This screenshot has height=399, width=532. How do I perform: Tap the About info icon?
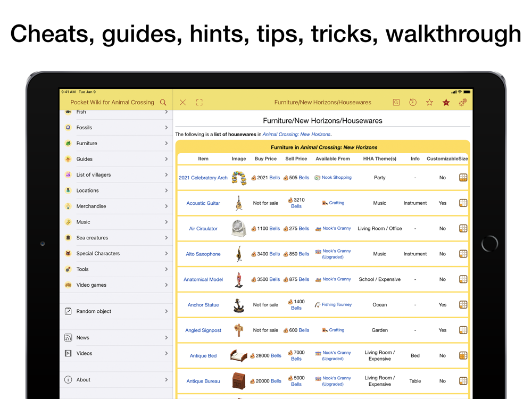pyautogui.click(x=68, y=380)
